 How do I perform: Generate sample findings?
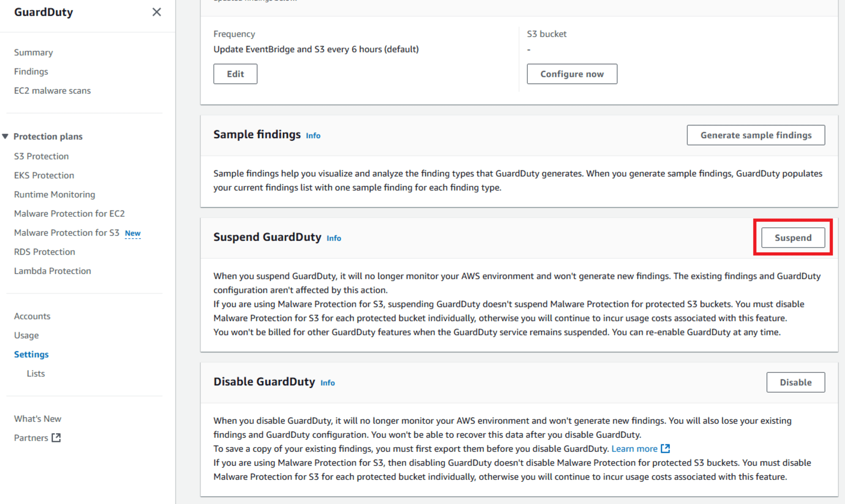point(755,135)
